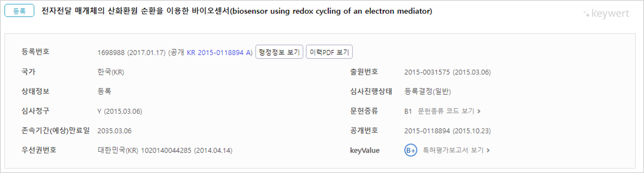644x173 pixels.
Task: Click the 등록결정(일반) examination status value
Action: pyautogui.click(x=427, y=91)
